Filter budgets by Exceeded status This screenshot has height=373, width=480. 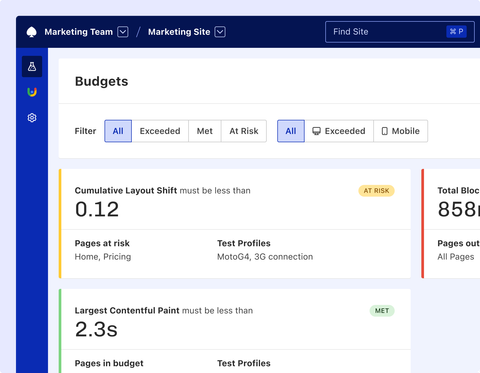click(160, 131)
